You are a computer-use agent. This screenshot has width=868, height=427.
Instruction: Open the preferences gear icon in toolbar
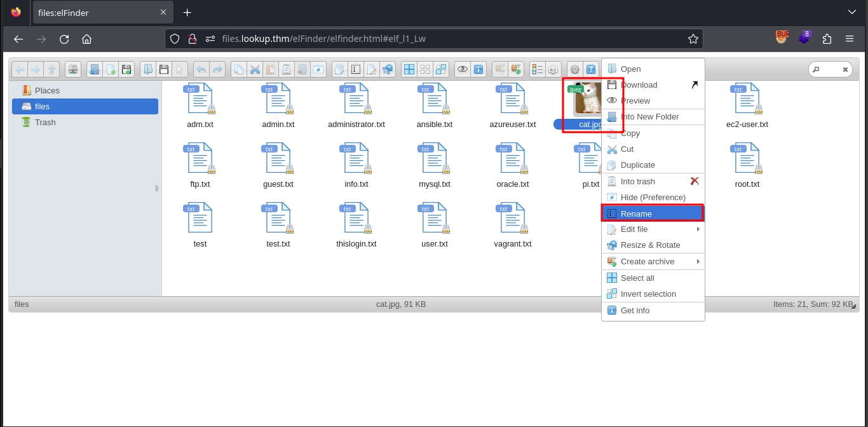pyautogui.click(x=575, y=69)
